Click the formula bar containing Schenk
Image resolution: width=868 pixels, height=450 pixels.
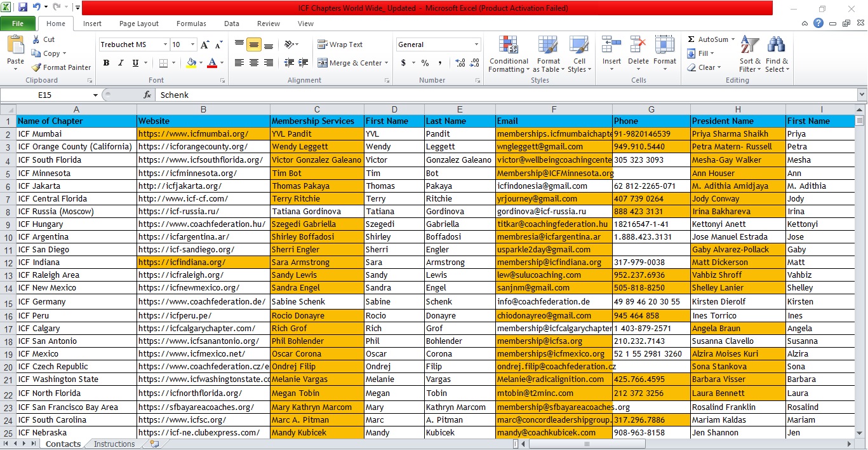(506, 95)
